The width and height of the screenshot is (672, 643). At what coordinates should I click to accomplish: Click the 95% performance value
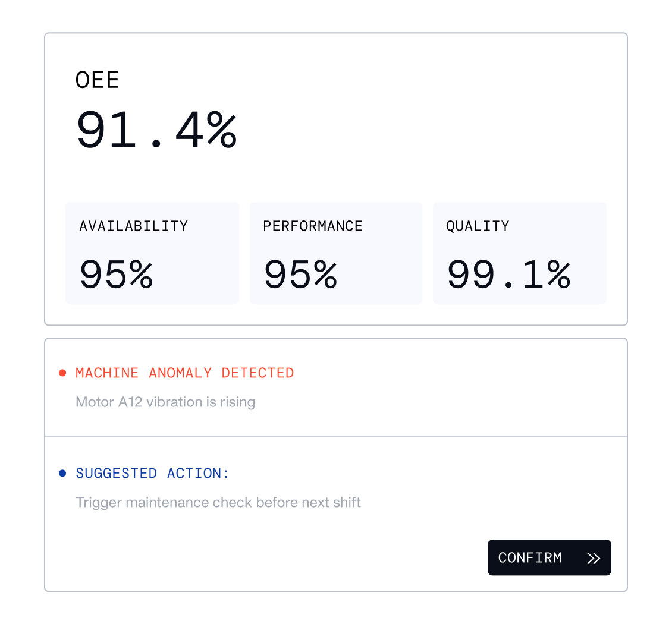pos(301,275)
